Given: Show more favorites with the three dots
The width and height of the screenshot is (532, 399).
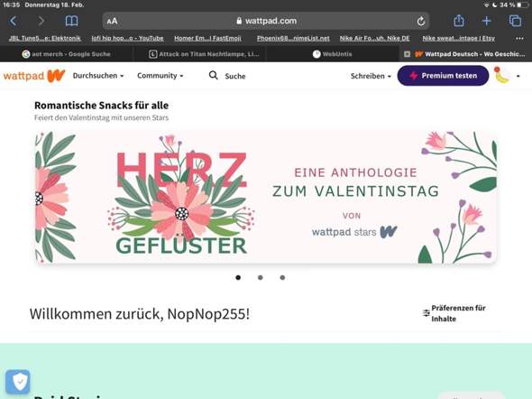Looking at the screenshot, I should tap(519, 39).
